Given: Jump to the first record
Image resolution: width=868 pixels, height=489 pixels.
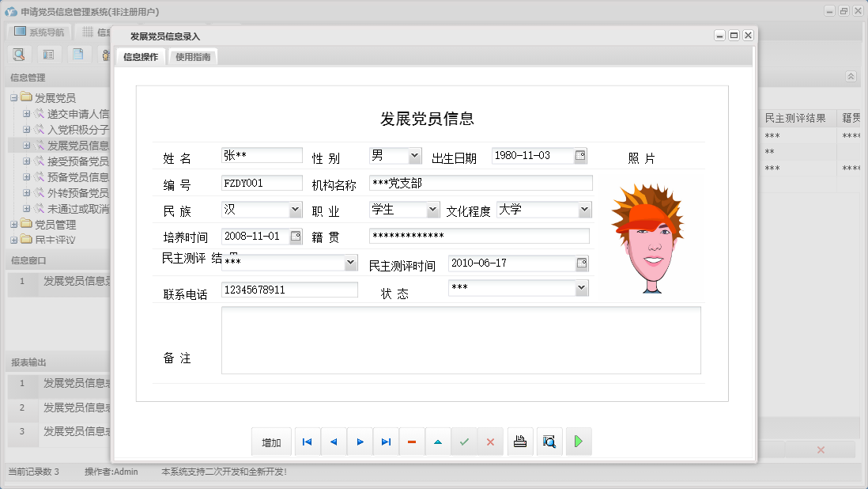Looking at the screenshot, I should tap(307, 442).
